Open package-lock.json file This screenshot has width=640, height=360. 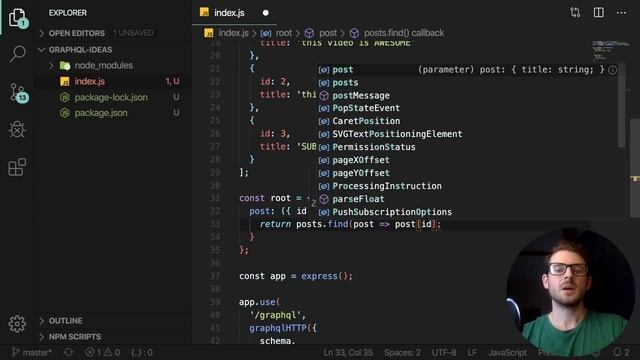tap(111, 97)
